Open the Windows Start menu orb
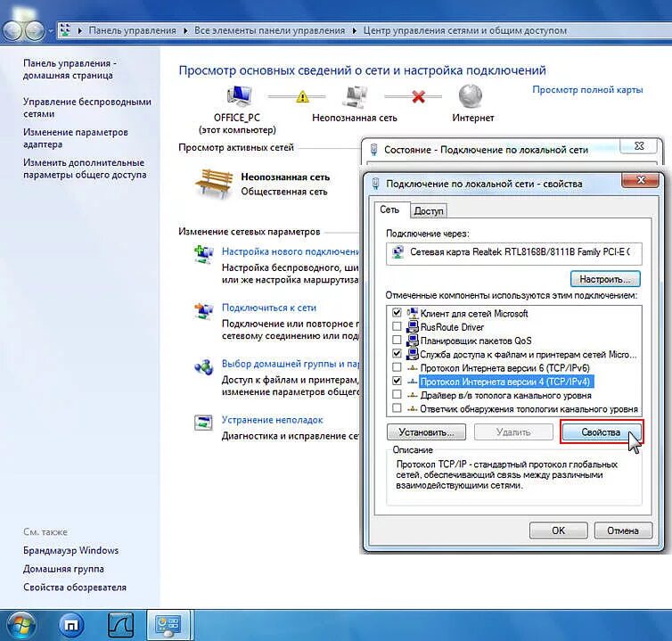Viewport: 672px width, 641px height. pyautogui.click(x=21, y=625)
